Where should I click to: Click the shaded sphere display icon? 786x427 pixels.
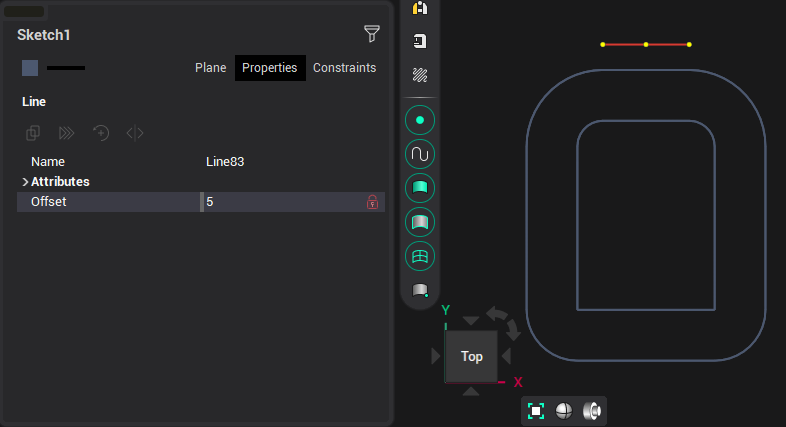[564, 411]
